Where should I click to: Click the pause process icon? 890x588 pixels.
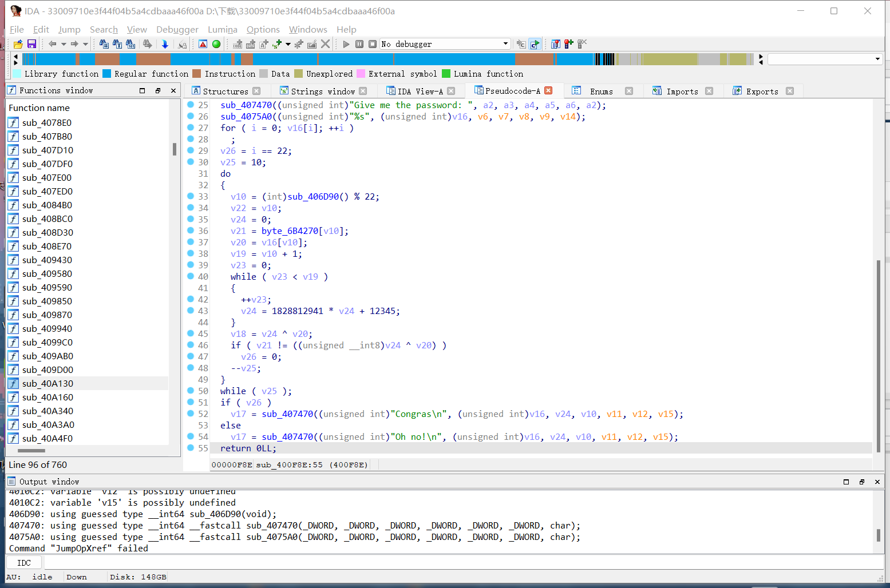359,44
